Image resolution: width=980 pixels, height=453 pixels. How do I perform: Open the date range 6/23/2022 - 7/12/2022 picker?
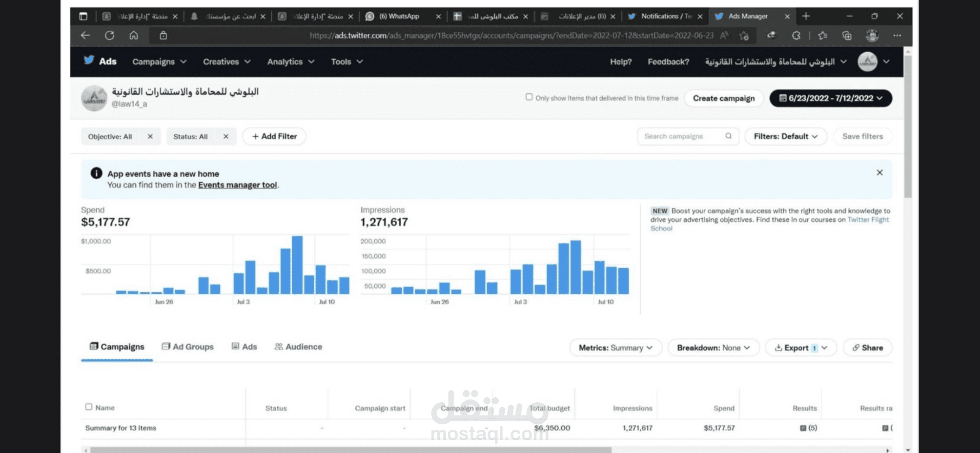point(831,98)
